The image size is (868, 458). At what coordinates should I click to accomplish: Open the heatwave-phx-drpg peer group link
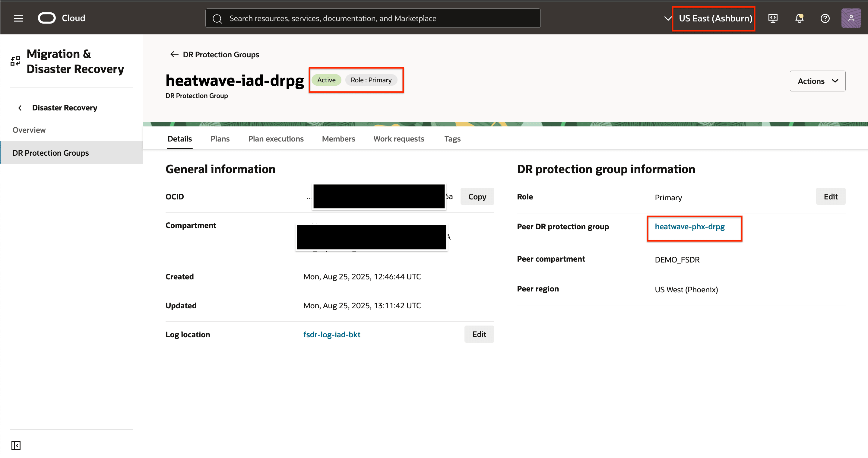(x=689, y=227)
